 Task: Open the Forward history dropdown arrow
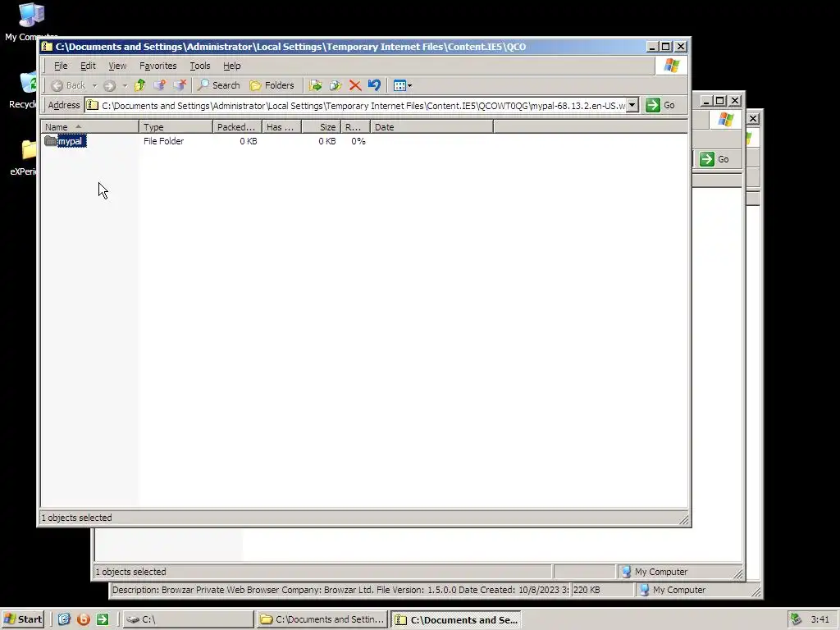click(x=125, y=85)
